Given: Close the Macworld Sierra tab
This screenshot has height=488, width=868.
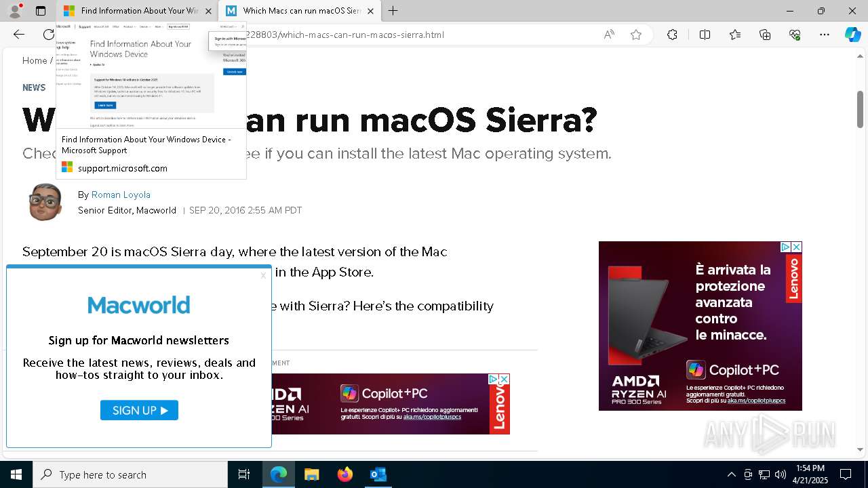Looking at the screenshot, I should (370, 11).
